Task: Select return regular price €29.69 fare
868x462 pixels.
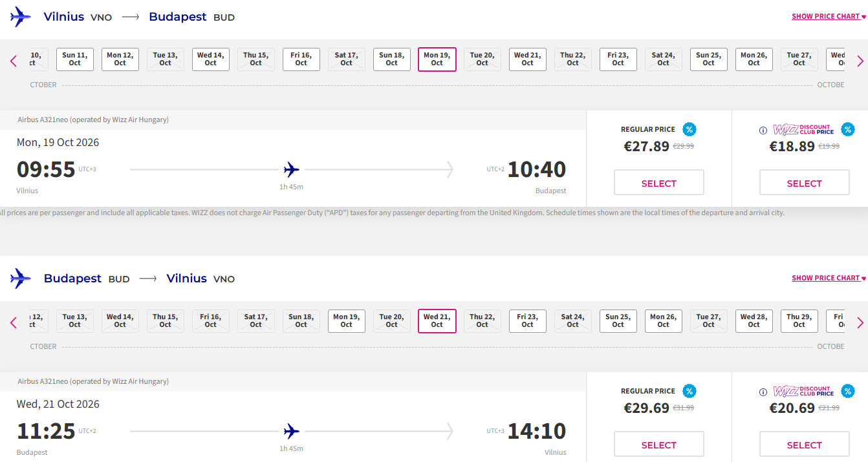Action: (x=658, y=445)
